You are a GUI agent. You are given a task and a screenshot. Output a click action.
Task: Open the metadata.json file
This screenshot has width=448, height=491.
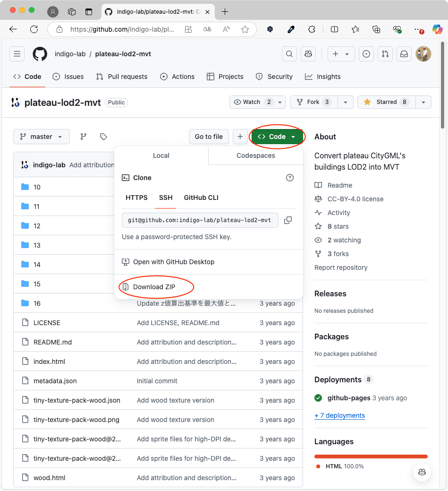[x=55, y=381]
